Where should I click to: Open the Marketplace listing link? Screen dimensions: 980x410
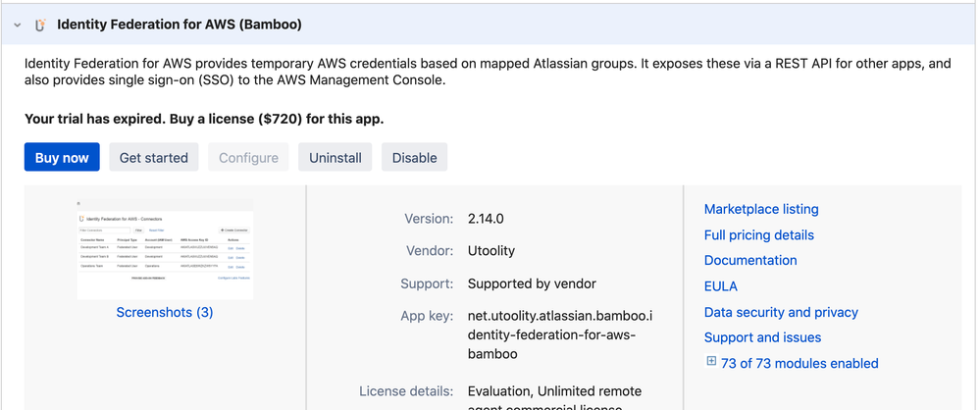(761, 209)
